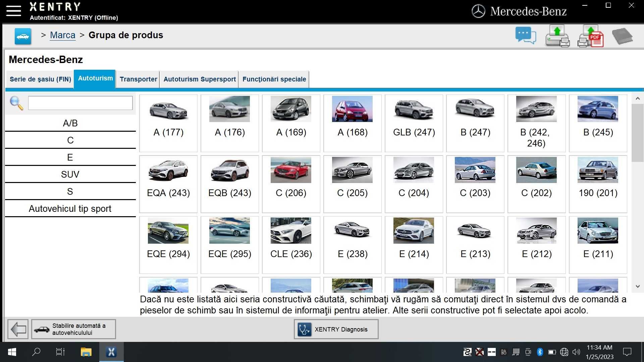Select the 190 (201) model tile

598,184
